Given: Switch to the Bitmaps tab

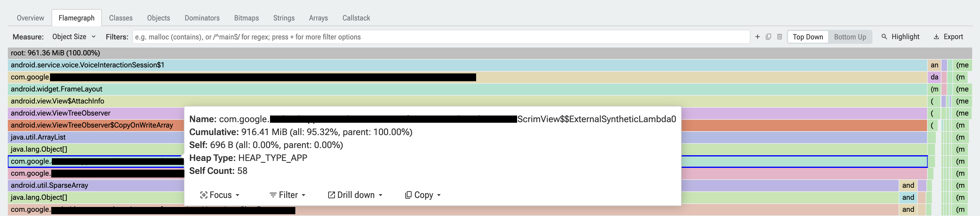Looking at the screenshot, I should (246, 18).
